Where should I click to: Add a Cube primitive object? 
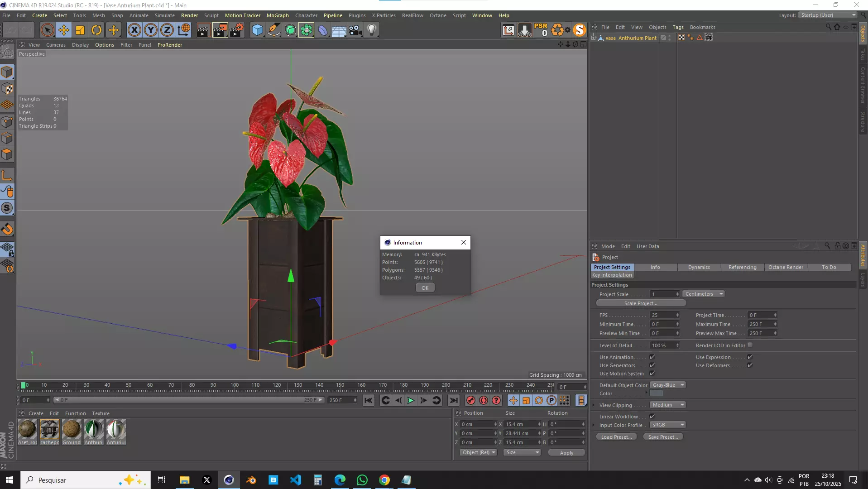point(257,30)
